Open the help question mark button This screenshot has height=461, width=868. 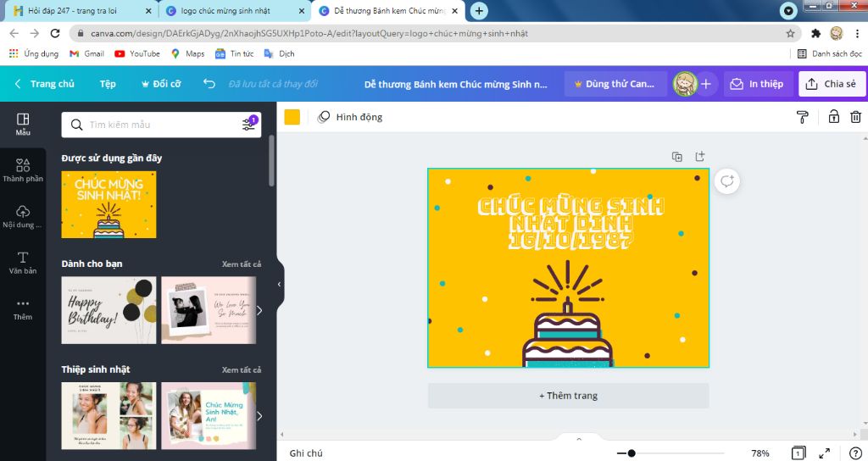(855, 453)
